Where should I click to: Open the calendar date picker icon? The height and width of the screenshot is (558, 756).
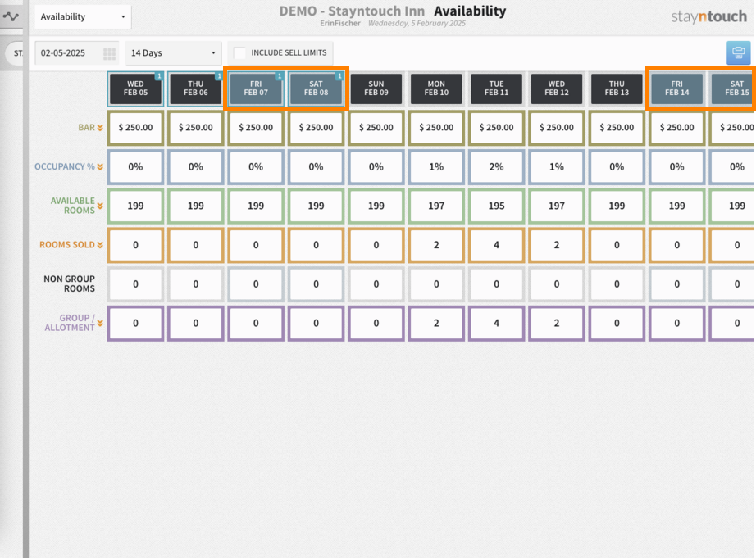[x=109, y=53]
